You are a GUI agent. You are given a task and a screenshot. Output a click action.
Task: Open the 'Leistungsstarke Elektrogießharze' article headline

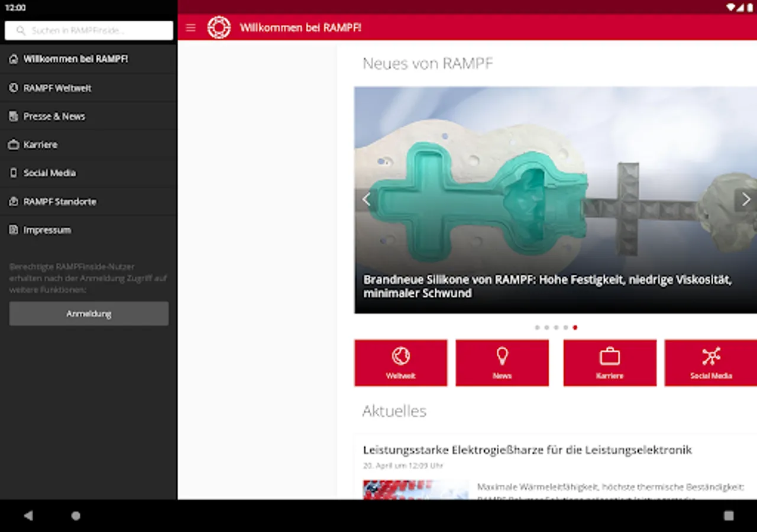click(x=528, y=450)
